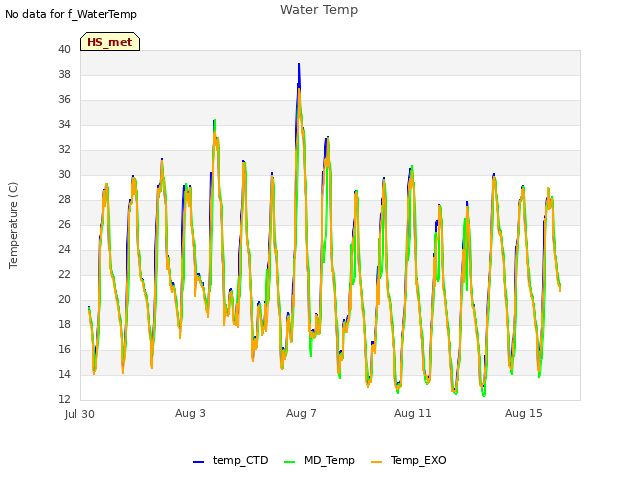Screen dimensions: 640x480
Task: Click the orange Temp_EXO legend swatch
Action: click(376, 462)
